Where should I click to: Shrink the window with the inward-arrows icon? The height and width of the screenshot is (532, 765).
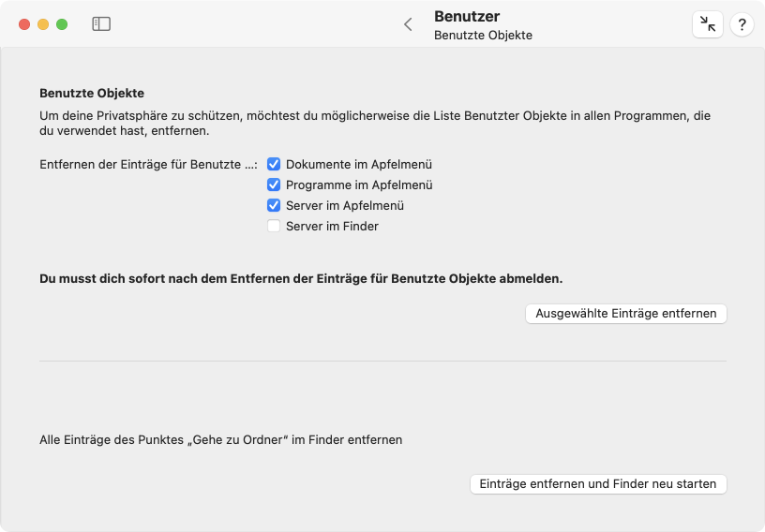point(708,24)
